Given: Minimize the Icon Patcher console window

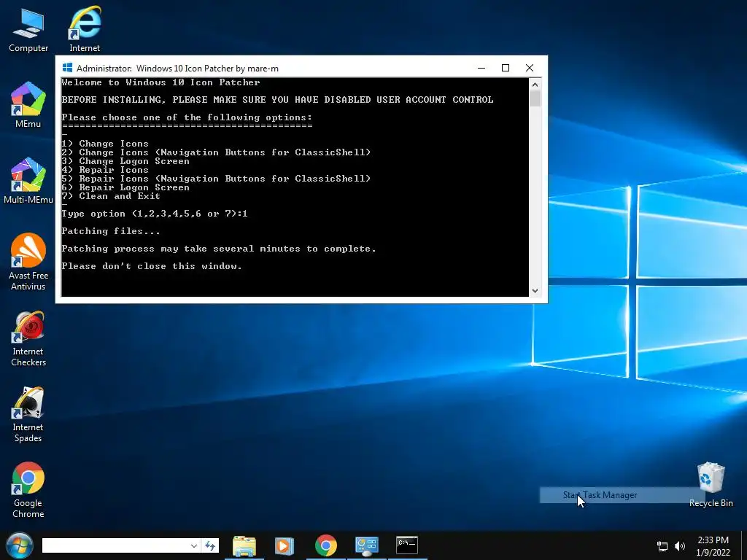Looking at the screenshot, I should pos(481,68).
